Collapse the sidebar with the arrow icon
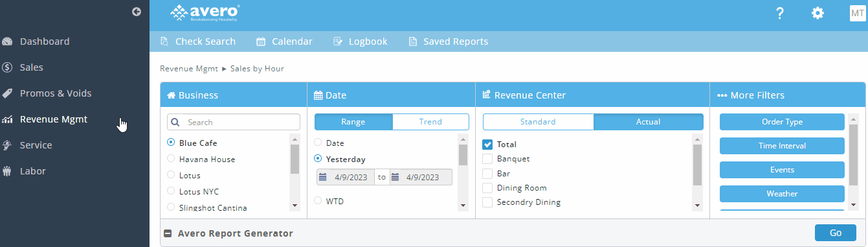Image resolution: width=868 pixels, height=247 pixels. coord(137,11)
